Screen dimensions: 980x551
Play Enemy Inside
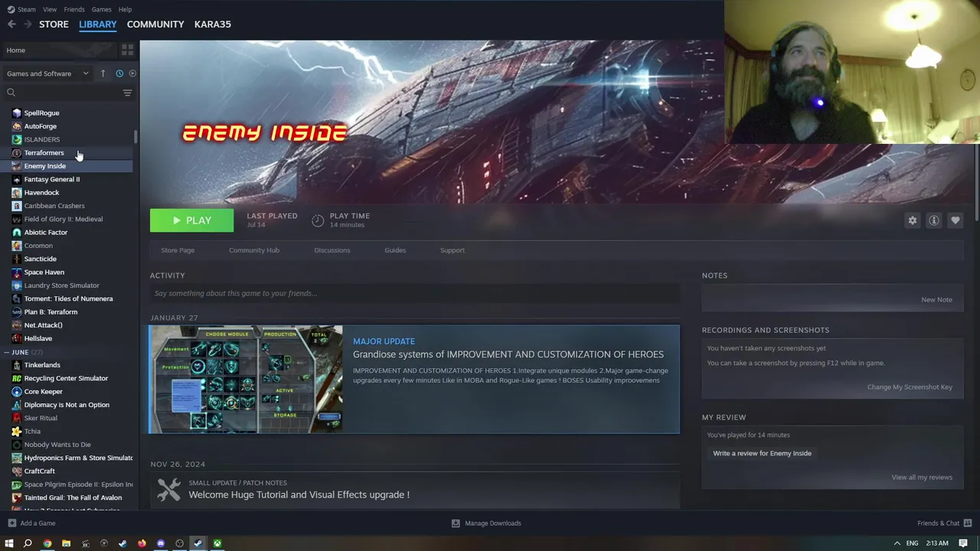click(191, 220)
